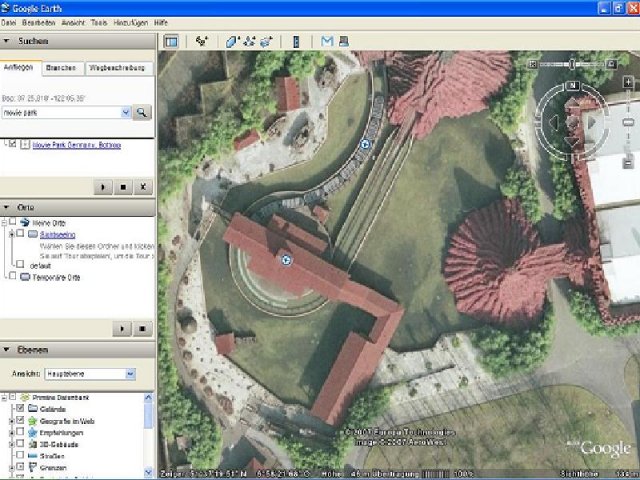Viewport: 640px width, 480px height.
Task: Click the add placemark toolbar icon
Action: pyautogui.click(x=202, y=41)
